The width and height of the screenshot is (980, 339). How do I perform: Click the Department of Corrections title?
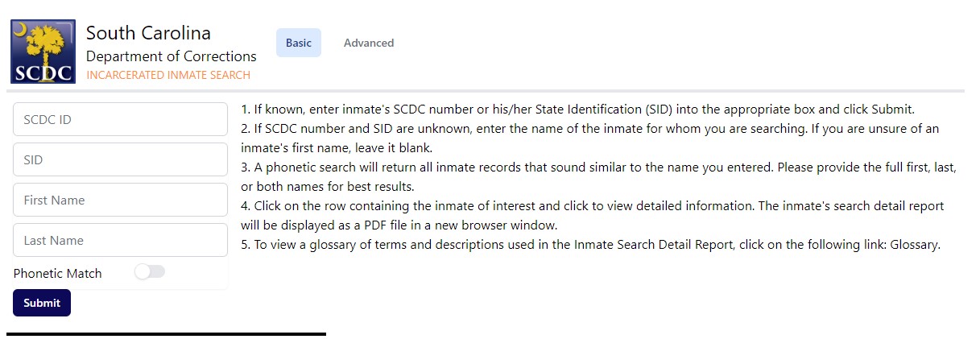pyautogui.click(x=171, y=56)
